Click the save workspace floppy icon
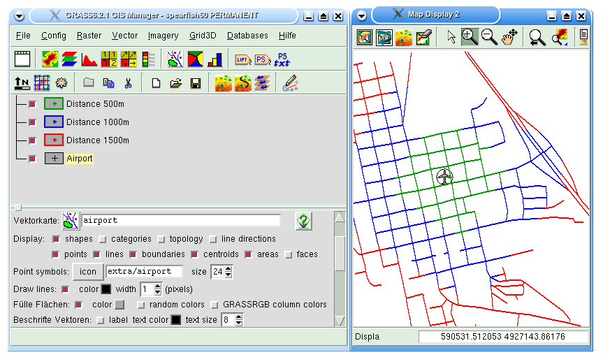This screenshot has width=603, height=364. [x=196, y=83]
